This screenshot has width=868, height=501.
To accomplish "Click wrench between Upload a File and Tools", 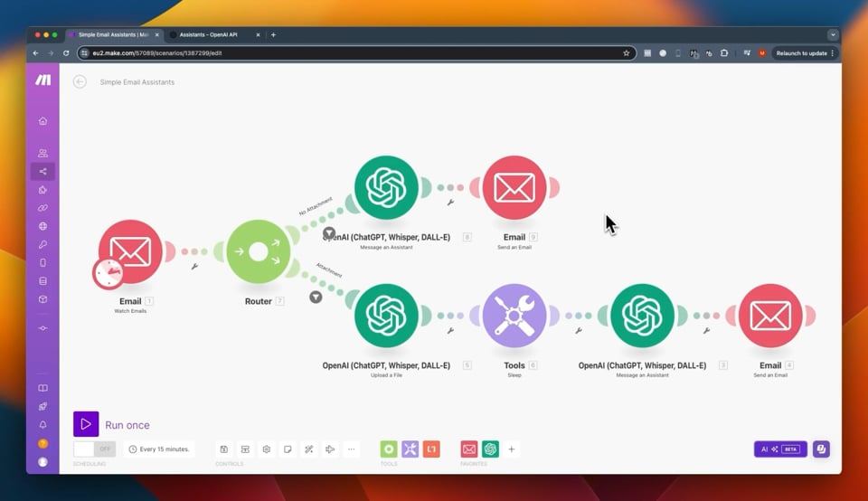I will click(450, 331).
